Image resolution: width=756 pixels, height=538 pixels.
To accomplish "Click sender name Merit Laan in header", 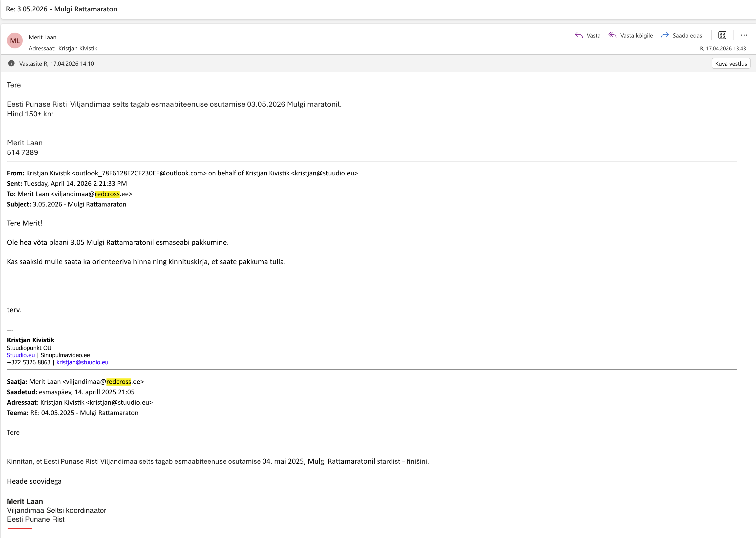I will (42, 37).
